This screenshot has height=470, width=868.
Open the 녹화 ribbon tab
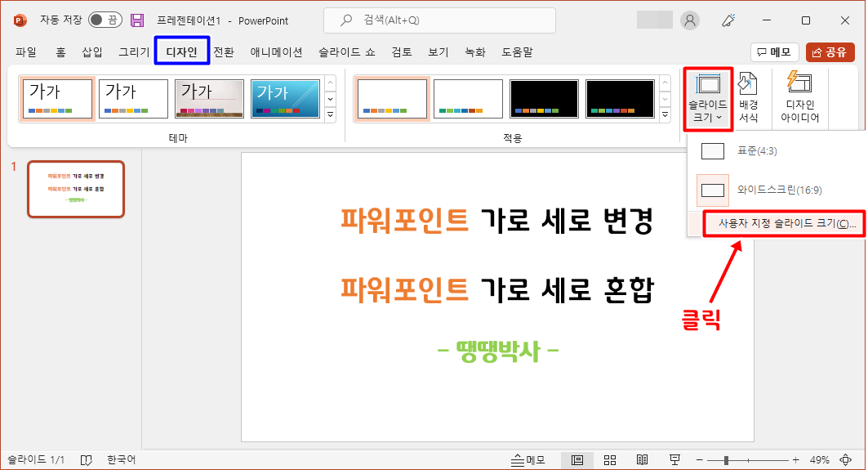pos(475,51)
